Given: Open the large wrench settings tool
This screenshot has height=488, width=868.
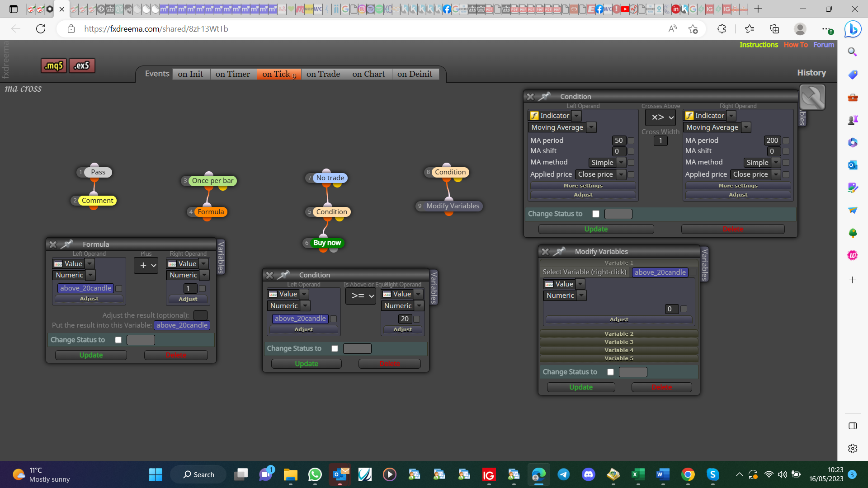Looking at the screenshot, I should [812, 97].
